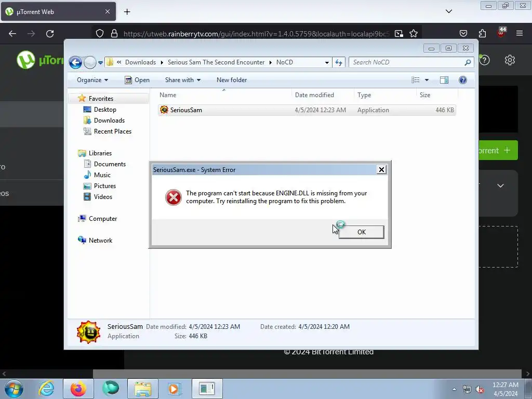Click the Explorer back arrow button

pyautogui.click(x=75, y=62)
